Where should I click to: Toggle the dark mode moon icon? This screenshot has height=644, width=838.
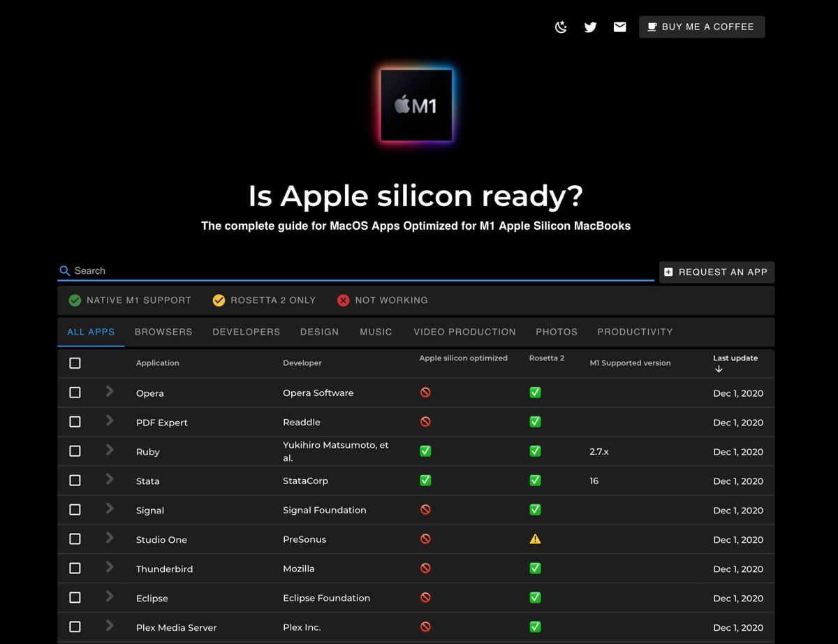pyautogui.click(x=561, y=27)
